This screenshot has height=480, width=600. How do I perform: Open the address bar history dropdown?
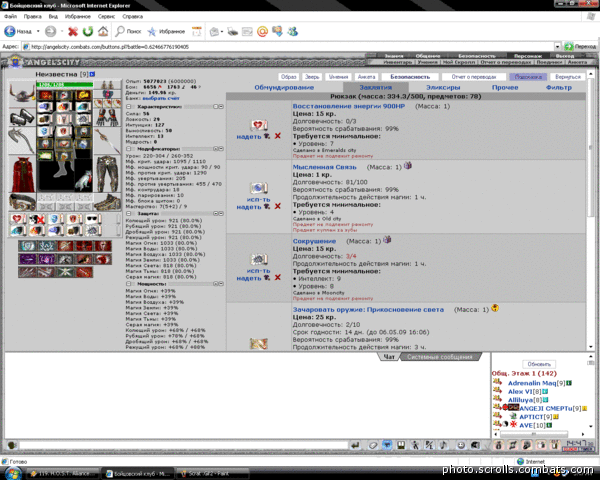557,47
